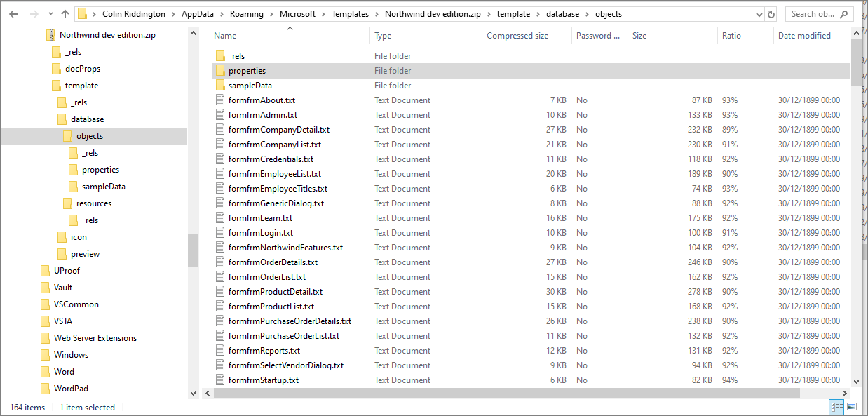The image size is (868, 416).
Task: Go to database in the breadcrumb path
Action: click(563, 14)
